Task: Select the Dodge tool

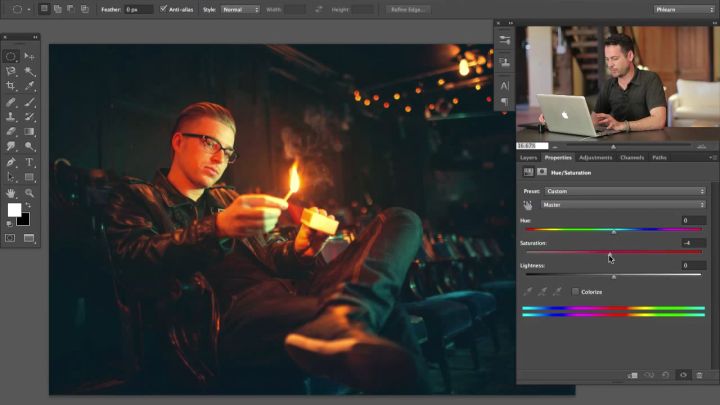Action: click(x=29, y=146)
